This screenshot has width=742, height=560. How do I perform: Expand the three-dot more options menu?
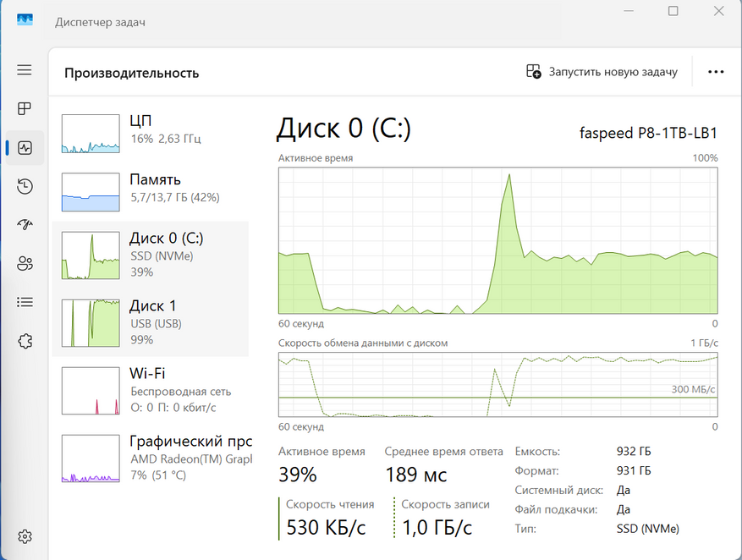click(716, 72)
